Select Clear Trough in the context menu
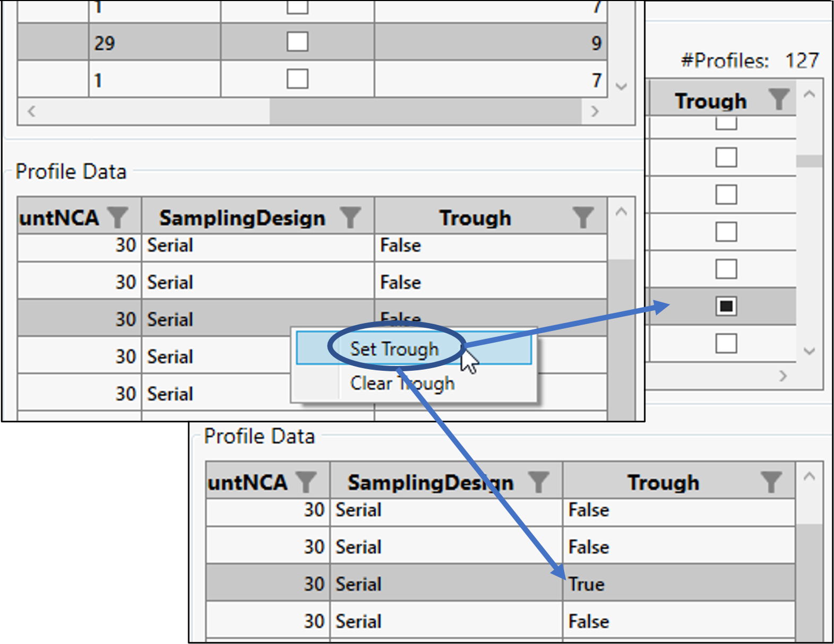This screenshot has height=644, width=834. click(402, 383)
